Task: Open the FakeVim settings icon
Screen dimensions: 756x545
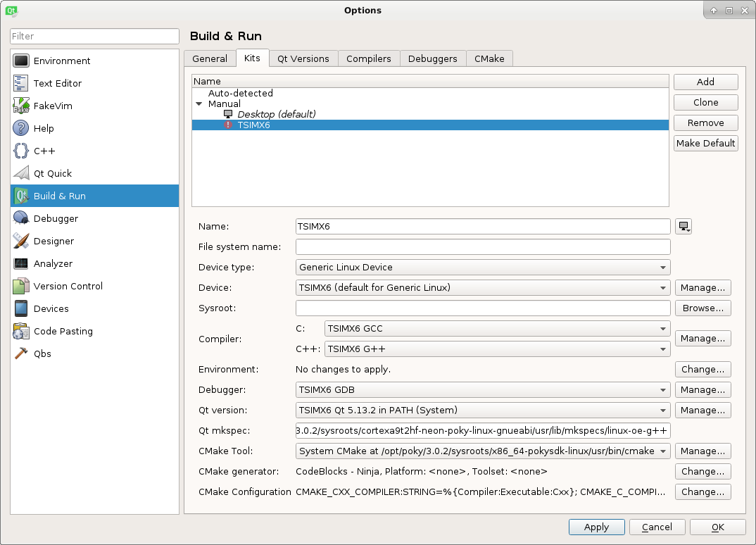Action: pos(21,106)
